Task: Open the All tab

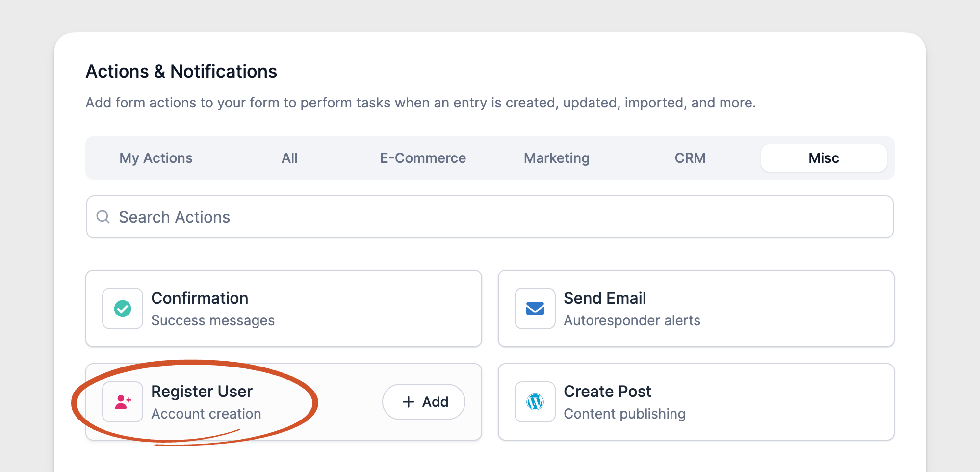Action: click(x=289, y=158)
